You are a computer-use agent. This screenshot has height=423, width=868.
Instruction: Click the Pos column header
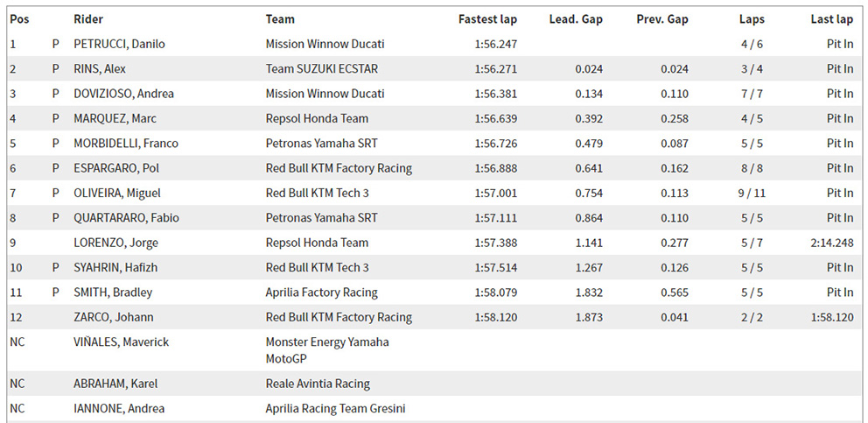pyautogui.click(x=17, y=19)
